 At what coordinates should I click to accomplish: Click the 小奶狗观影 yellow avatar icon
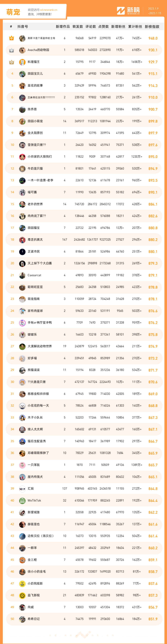pos(22,583)
